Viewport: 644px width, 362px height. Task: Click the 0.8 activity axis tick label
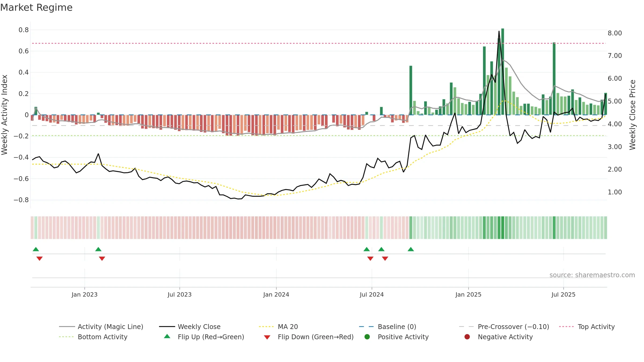pos(24,30)
